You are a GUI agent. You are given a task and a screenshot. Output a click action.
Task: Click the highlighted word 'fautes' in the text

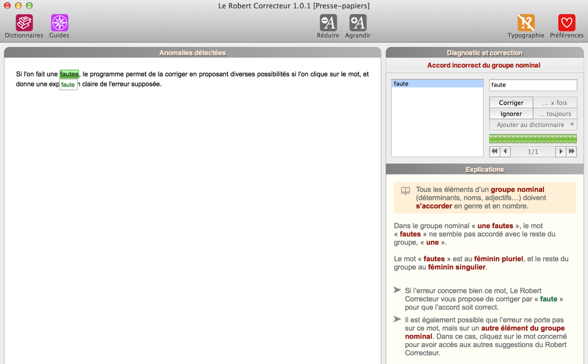click(x=69, y=74)
